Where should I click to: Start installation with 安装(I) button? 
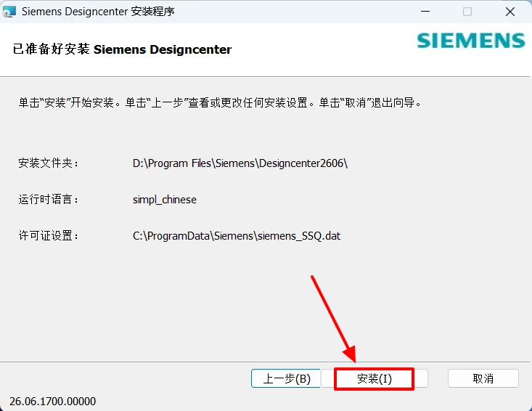[x=375, y=379]
